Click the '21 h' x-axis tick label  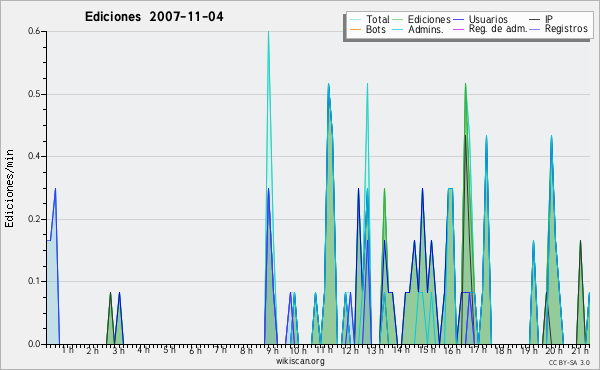coord(580,350)
